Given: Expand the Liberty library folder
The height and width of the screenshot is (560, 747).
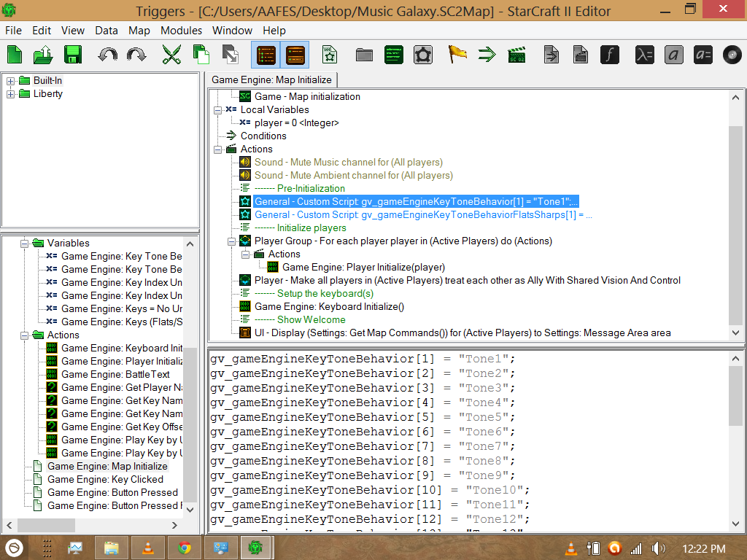Looking at the screenshot, I should coord(10,94).
